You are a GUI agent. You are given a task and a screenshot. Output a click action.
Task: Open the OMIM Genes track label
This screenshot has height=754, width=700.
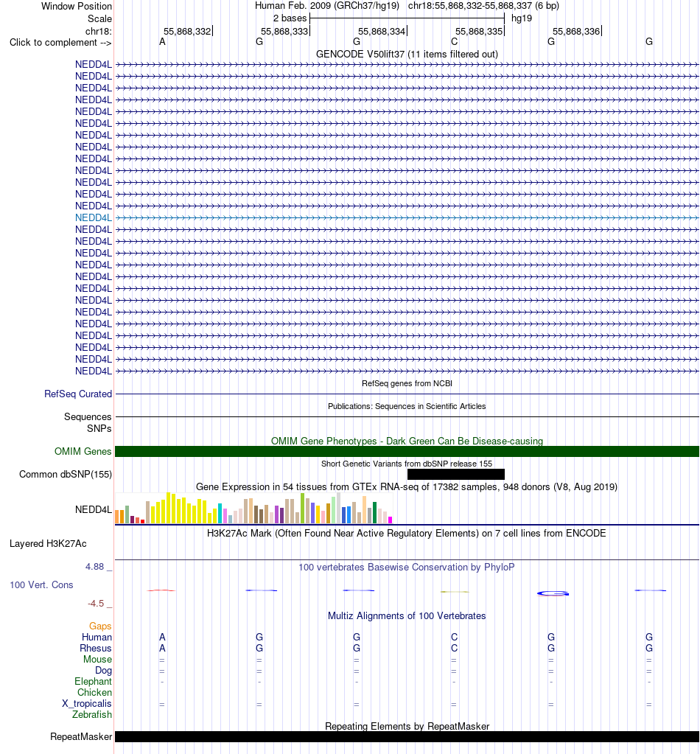[83, 452]
